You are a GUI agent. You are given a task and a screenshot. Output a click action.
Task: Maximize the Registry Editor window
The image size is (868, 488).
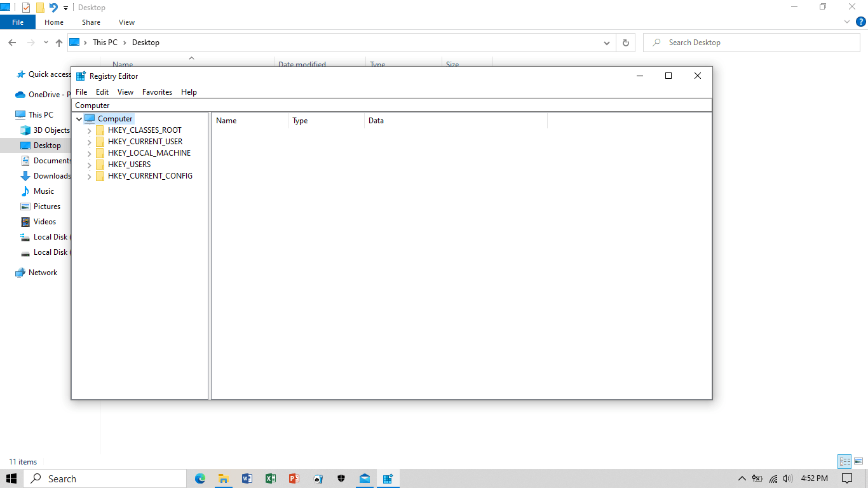[x=668, y=76]
